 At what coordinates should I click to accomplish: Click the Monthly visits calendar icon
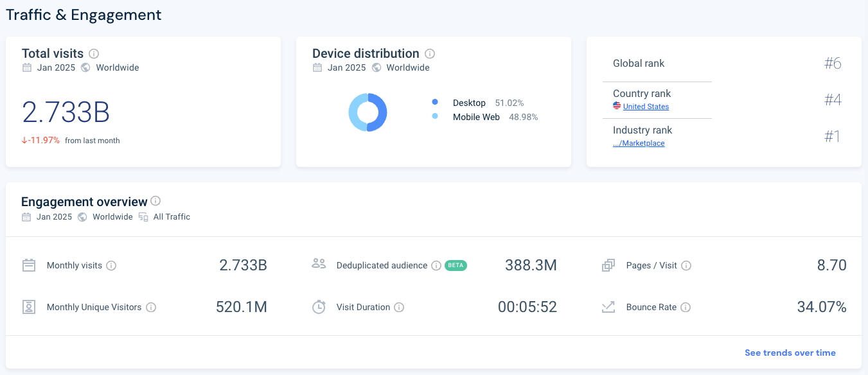(x=28, y=265)
